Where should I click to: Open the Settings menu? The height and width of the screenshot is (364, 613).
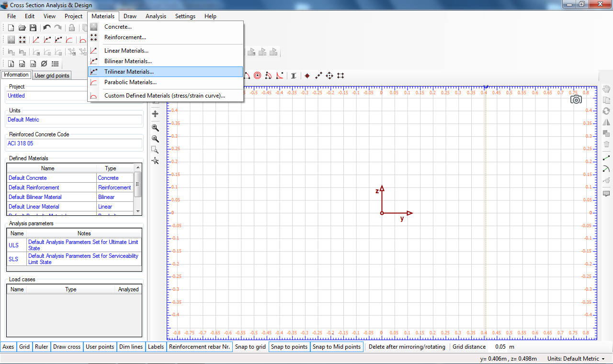point(185,16)
